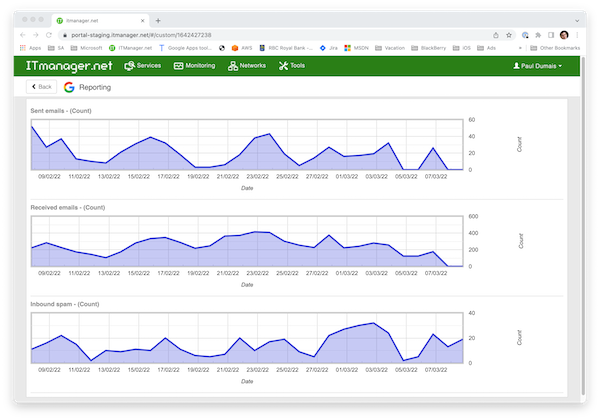The height and width of the screenshot is (420, 600).
Task: Click the share page icon in address bar
Action: [x=496, y=35]
